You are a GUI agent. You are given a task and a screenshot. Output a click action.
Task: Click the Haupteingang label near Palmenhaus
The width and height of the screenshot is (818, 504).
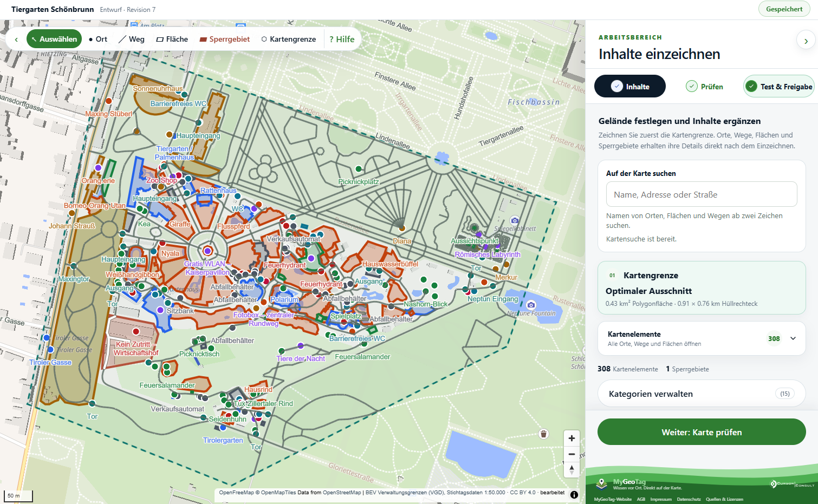(198, 136)
